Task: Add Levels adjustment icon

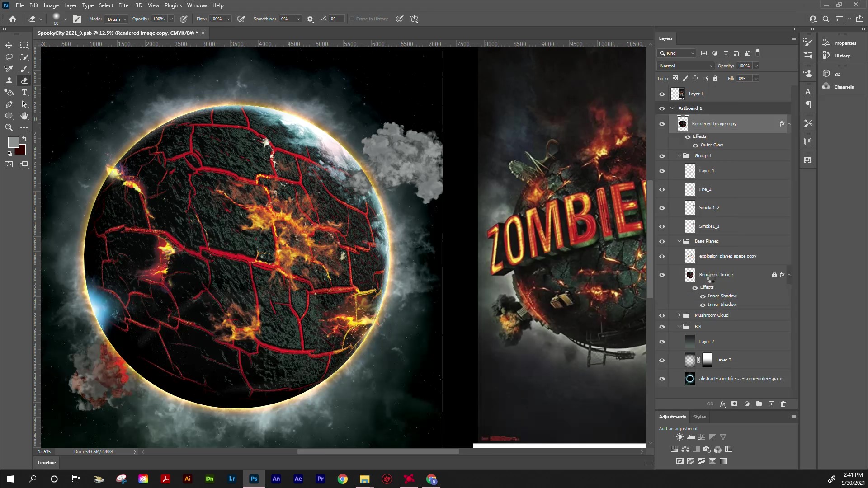Action: 691,437
